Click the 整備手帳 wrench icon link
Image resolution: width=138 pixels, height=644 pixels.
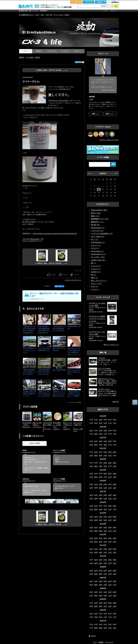[x=44, y=11]
